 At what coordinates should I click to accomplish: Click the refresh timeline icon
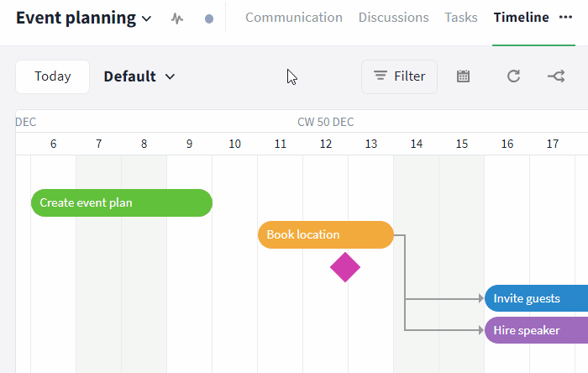(513, 76)
